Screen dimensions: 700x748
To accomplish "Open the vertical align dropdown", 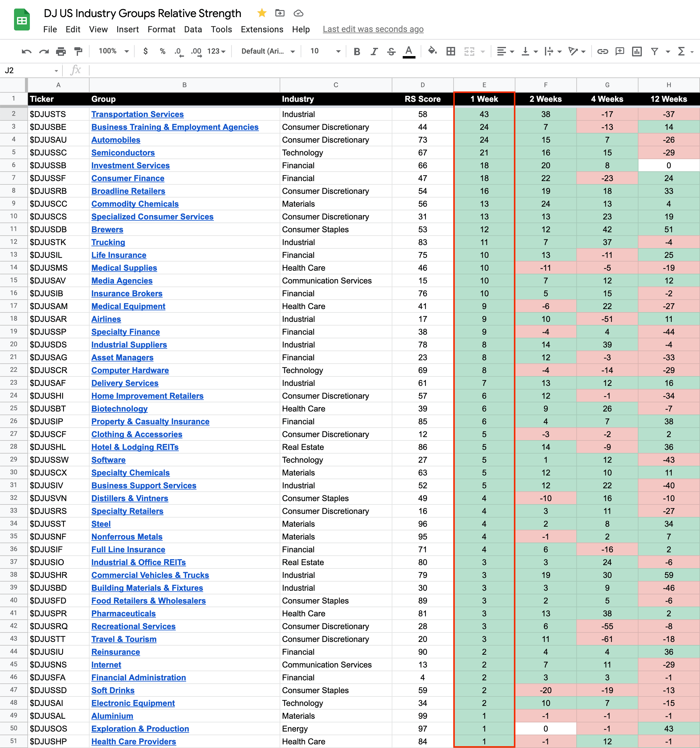I will [530, 51].
